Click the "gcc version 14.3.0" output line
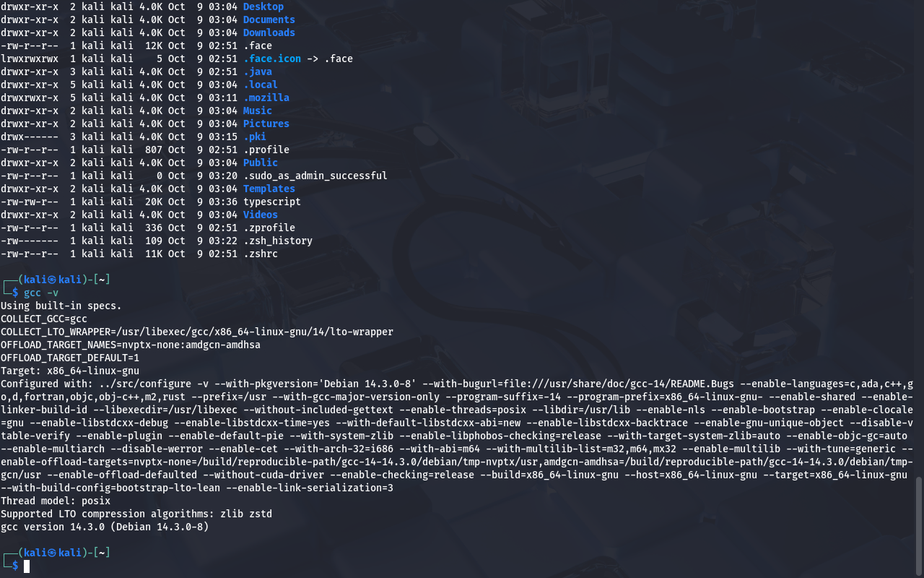This screenshot has height=578, width=924. pyautogui.click(x=105, y=527)
